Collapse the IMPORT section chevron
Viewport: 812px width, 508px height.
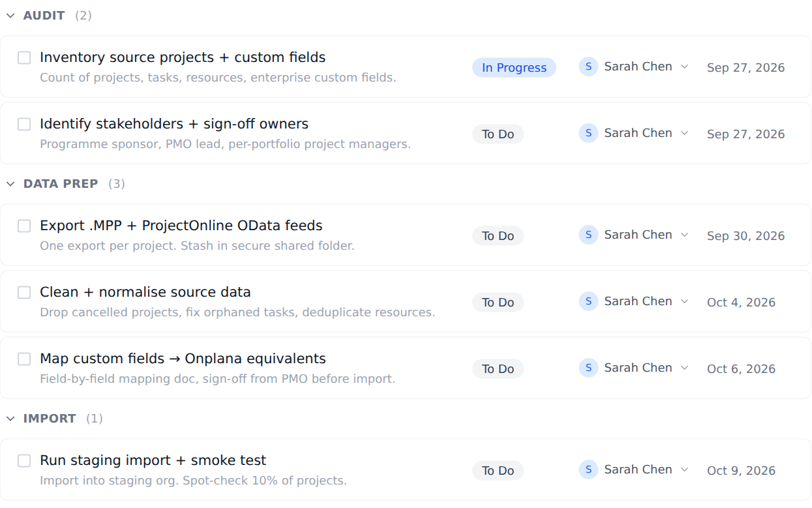pyautogui.click(x=10, y=419)
